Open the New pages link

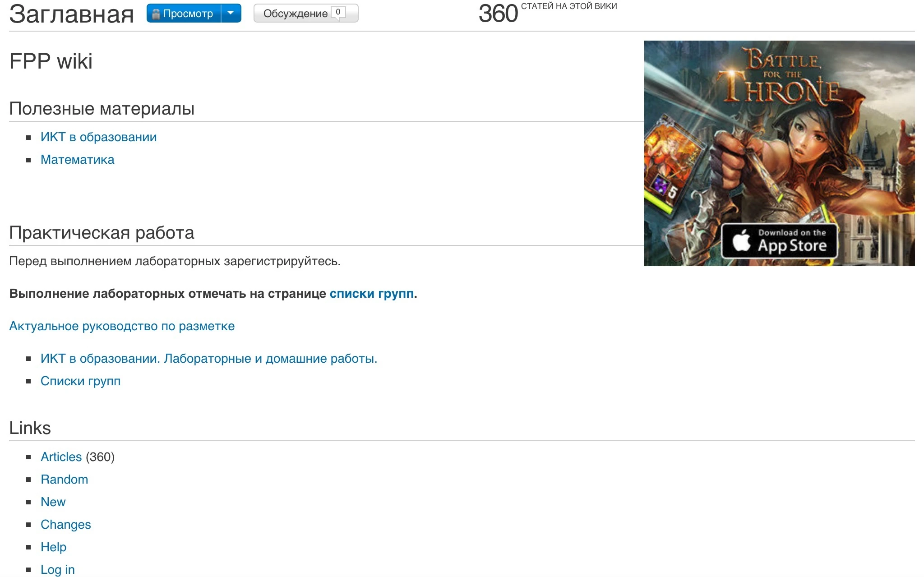click(53, 502)
